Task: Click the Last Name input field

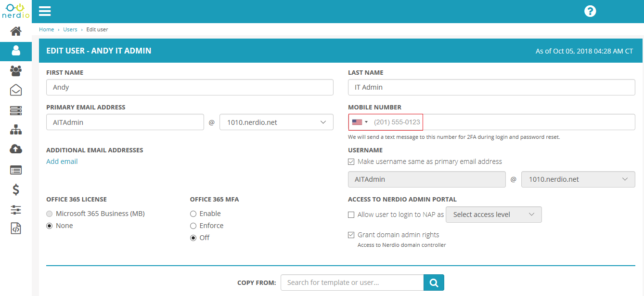Action: 491,87
